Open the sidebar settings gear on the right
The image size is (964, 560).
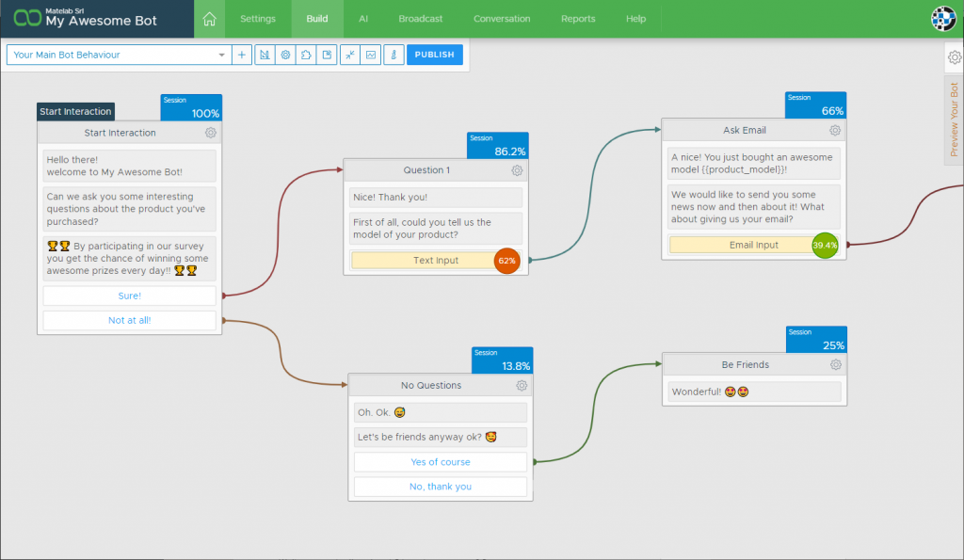tap(954, 57)
